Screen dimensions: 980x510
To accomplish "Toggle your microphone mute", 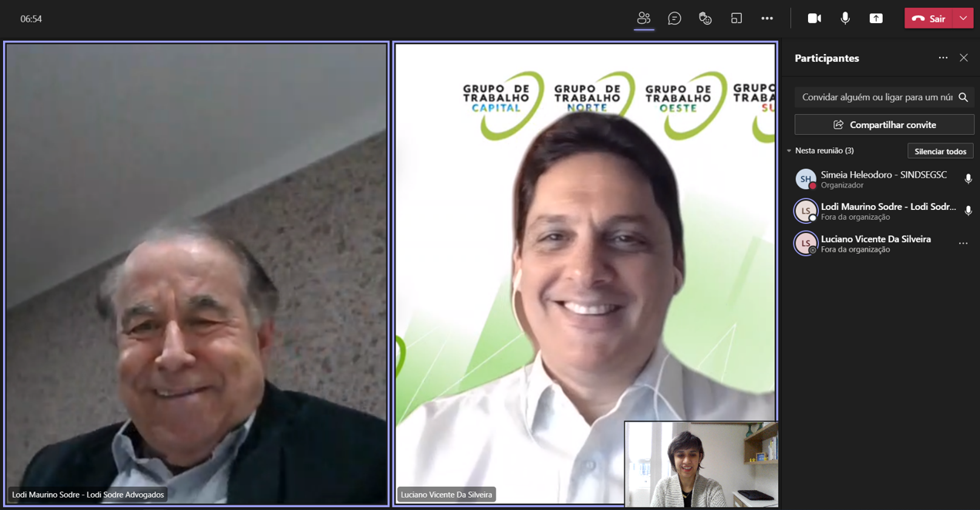I will tap(845, 19).
